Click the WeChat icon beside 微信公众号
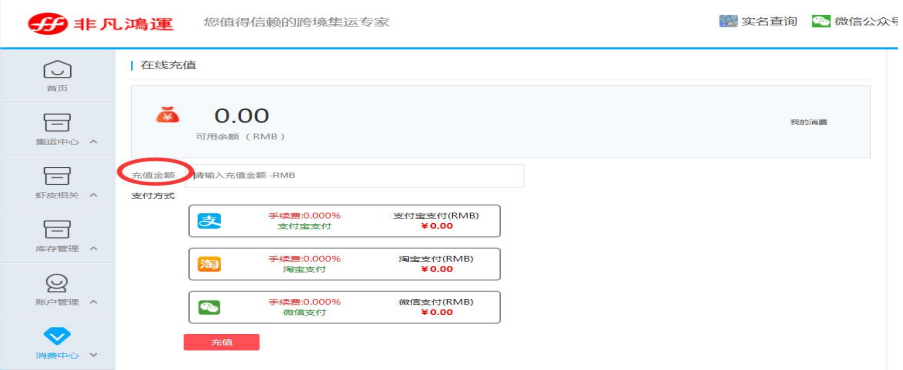Image resolution: width=903 pixels, height=370 pixels. pos(821,21)
